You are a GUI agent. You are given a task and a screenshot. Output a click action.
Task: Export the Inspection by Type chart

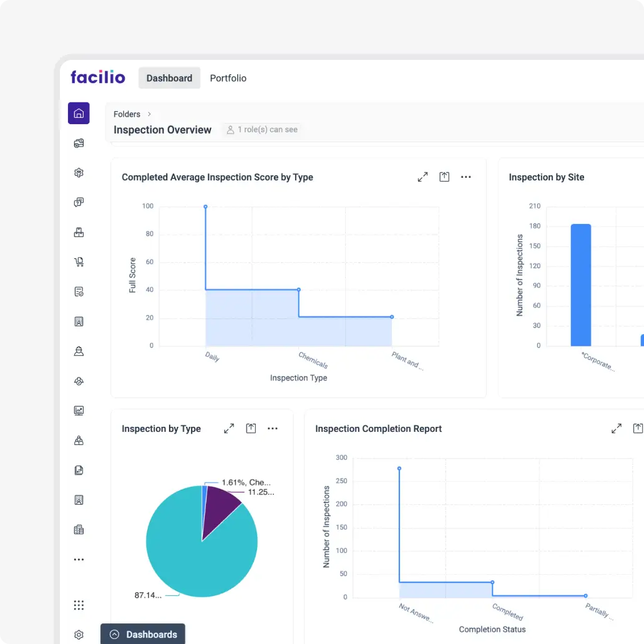click(251, 429)
